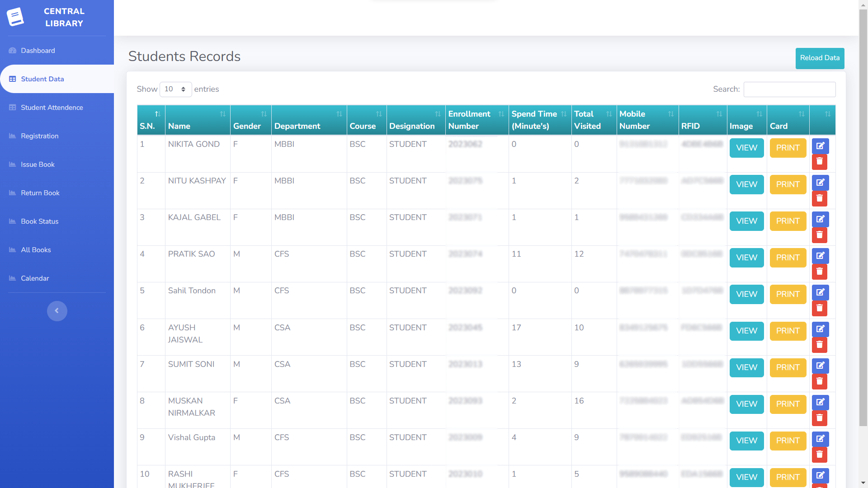Screen dimensions: 868x488
Task: Delete Vishal Gupta's record
Action: [x=819, y=455]
